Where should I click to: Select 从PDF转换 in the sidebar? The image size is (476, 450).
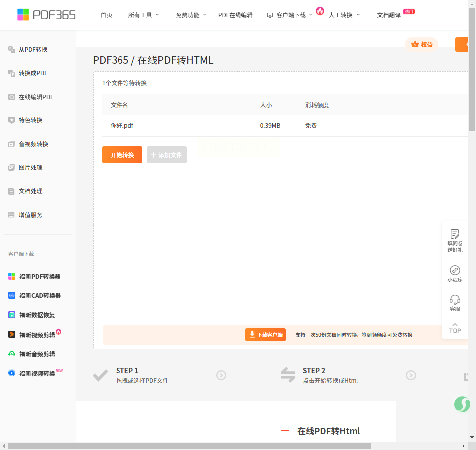pos(33,50)
